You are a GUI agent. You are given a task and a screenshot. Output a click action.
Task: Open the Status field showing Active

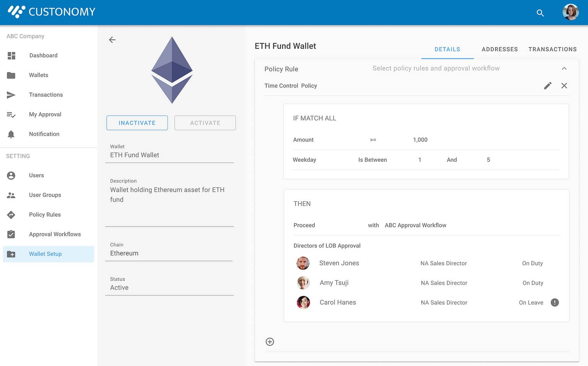(x=169, y=288)
